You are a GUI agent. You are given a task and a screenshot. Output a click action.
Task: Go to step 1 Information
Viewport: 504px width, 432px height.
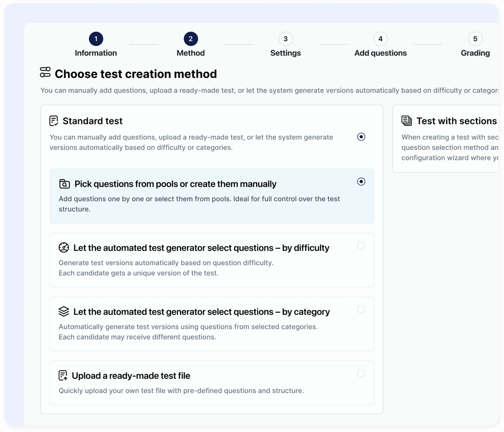96,39
